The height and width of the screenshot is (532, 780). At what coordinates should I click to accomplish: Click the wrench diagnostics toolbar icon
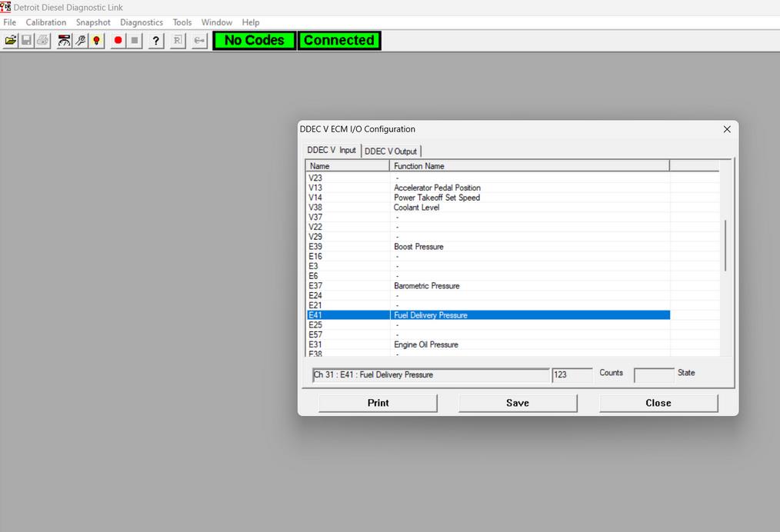(x=81, y=41)
